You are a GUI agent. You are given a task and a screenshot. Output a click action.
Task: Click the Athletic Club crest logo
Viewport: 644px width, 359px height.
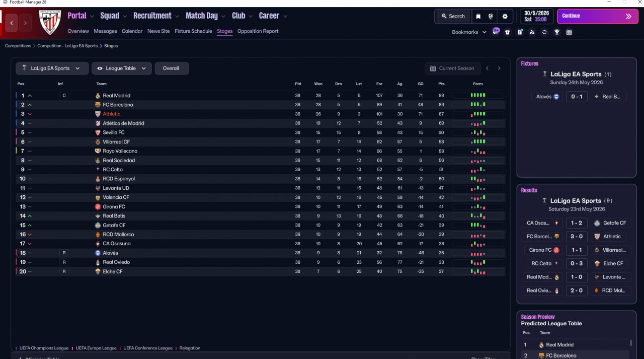tap(50, 23)
